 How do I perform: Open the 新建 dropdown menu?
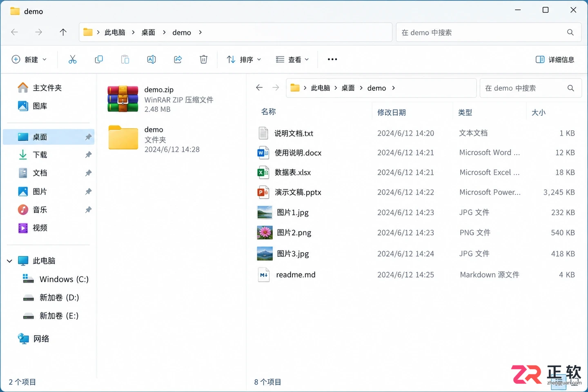[x=29, y=60]
